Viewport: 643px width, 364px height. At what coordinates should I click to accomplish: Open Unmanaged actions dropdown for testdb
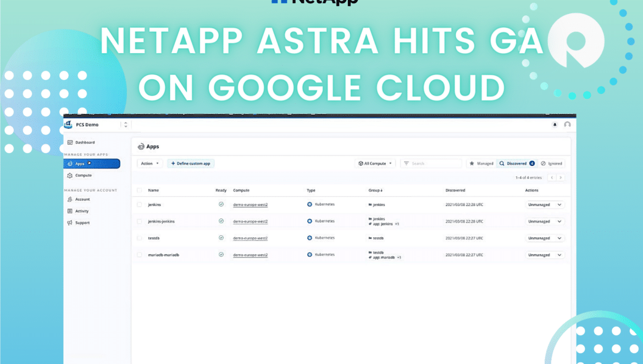pos(545,238)
